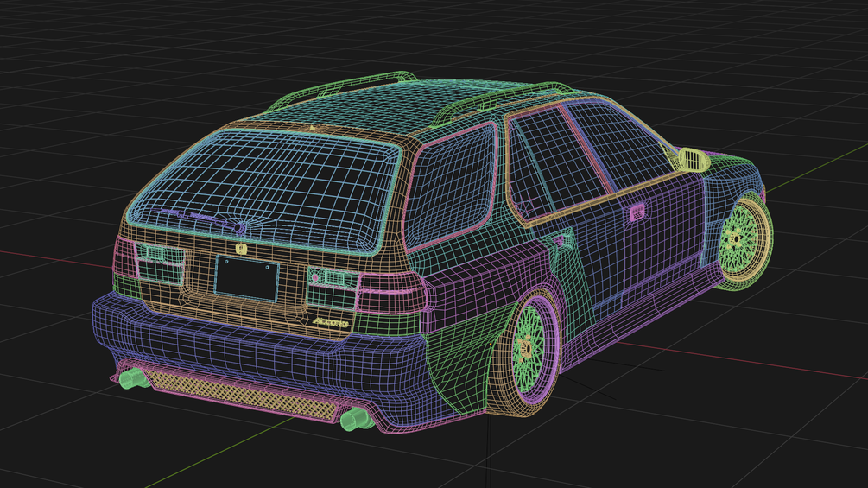Viewport: 868px width, 488px height.
Task: Select the side mirror on the front door
Action: tap(694, 159)
